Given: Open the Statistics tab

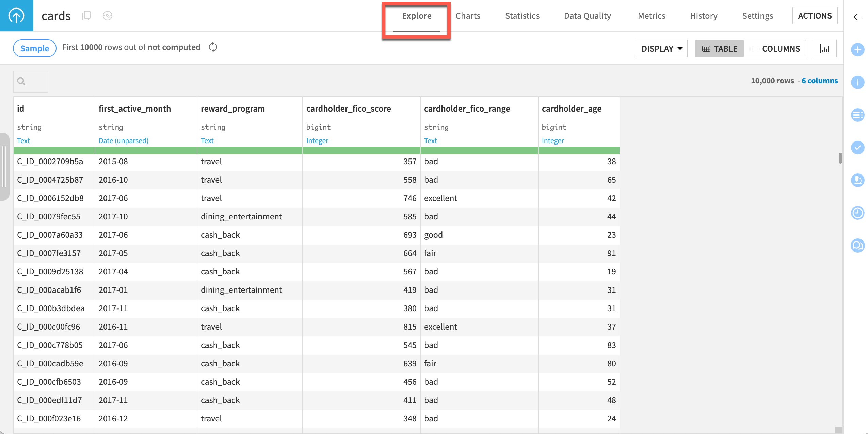Looking at the screenshot, I should (522, 16).
